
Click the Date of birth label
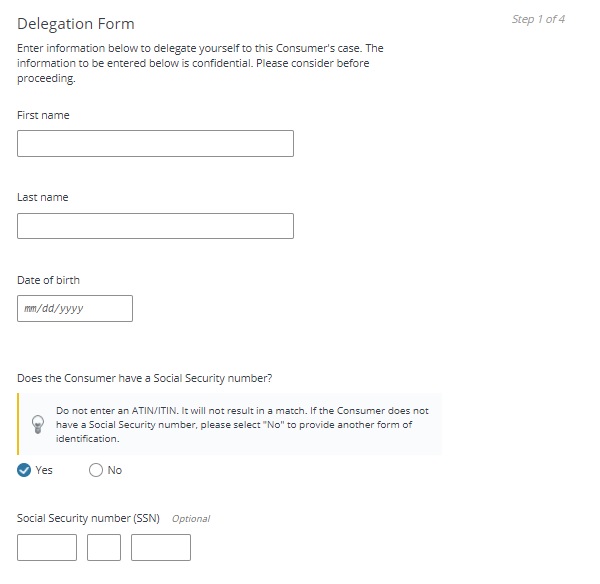(49, 280)
